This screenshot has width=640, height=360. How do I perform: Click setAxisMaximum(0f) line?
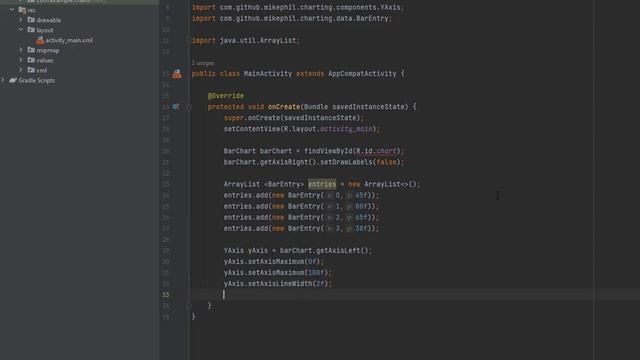click(273, 261)
